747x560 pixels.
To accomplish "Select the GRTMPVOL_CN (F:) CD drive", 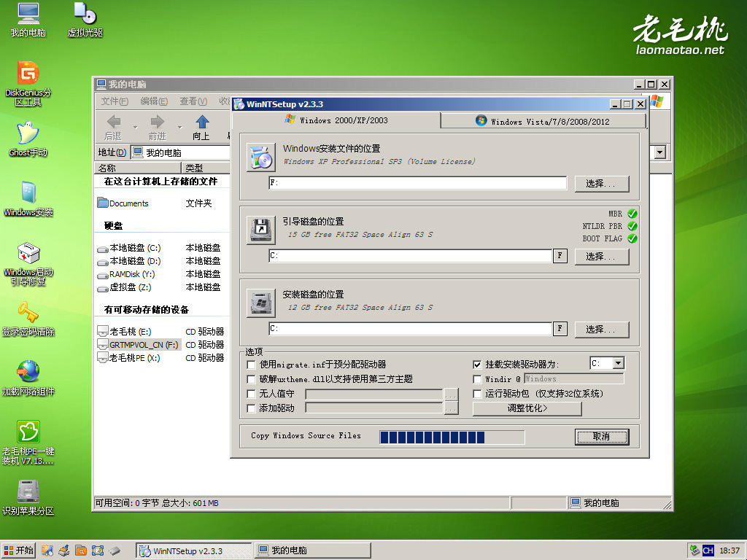I will (138, 345).
